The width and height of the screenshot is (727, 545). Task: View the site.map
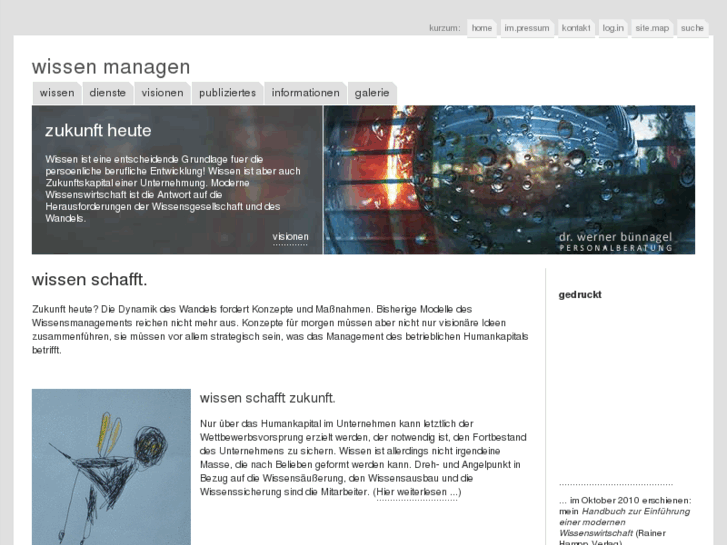652,28
